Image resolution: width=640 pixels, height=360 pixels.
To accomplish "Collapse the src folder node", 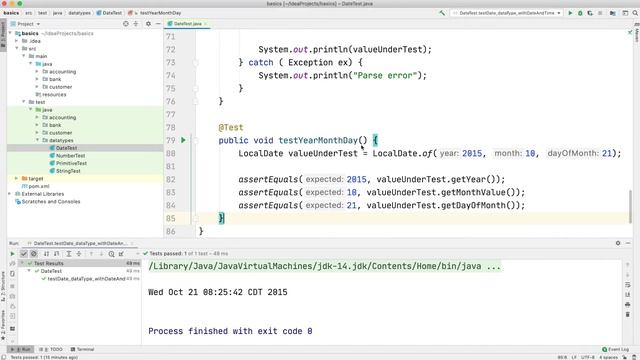I will click(17, 49).
